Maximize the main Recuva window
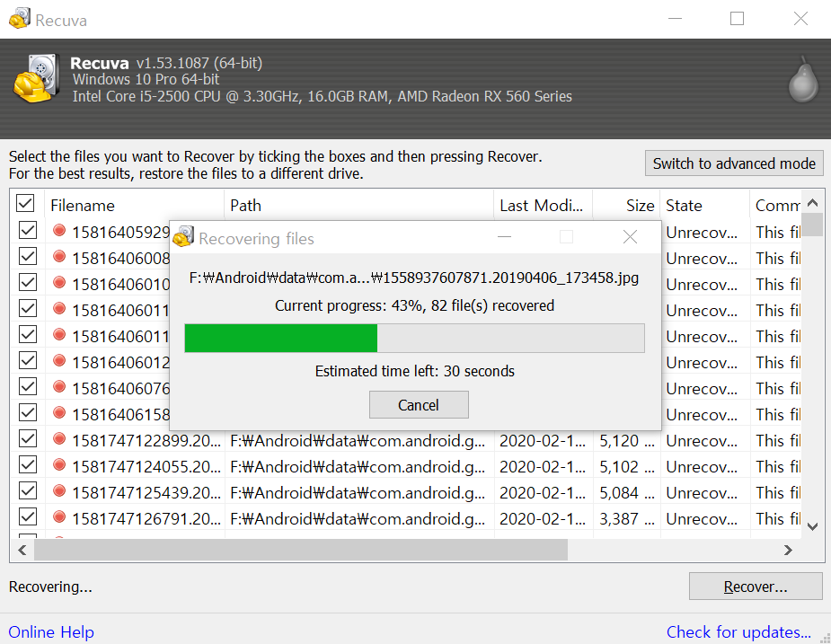831x644 pixels. 737,19
